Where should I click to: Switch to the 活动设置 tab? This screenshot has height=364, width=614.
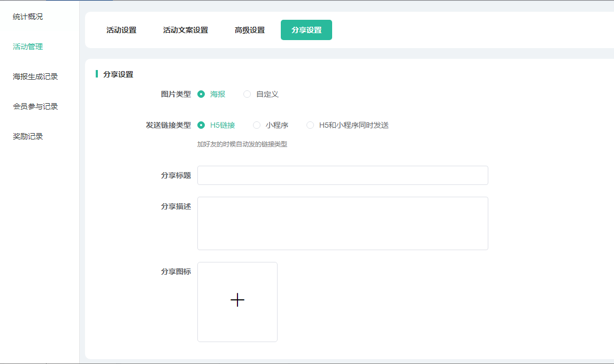coord(121,30)
